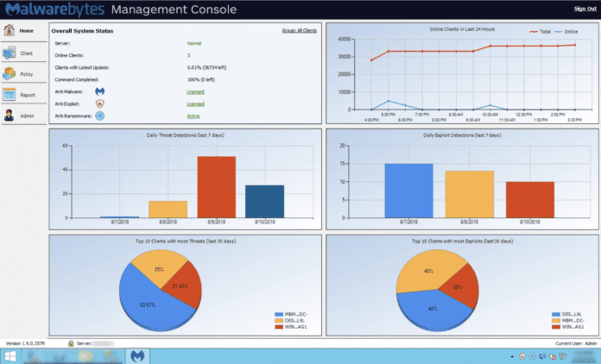Click the Online legend swatch in line chart
601x364 pixels.
pos(558,32)
